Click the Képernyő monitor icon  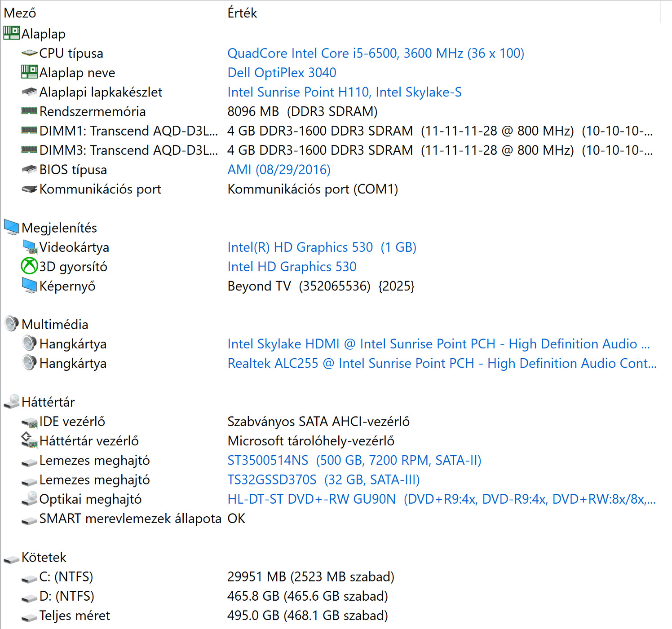pyautogui.click(x=29, y=286)
